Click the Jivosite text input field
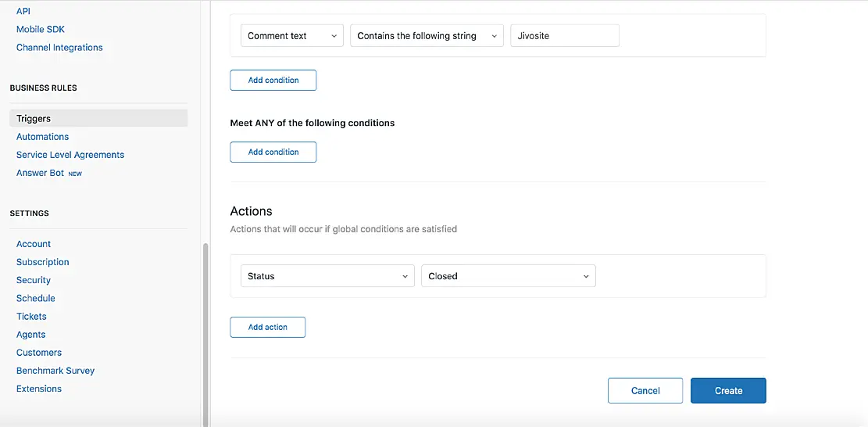The image size is (868, 427). (x=564, y=36)
